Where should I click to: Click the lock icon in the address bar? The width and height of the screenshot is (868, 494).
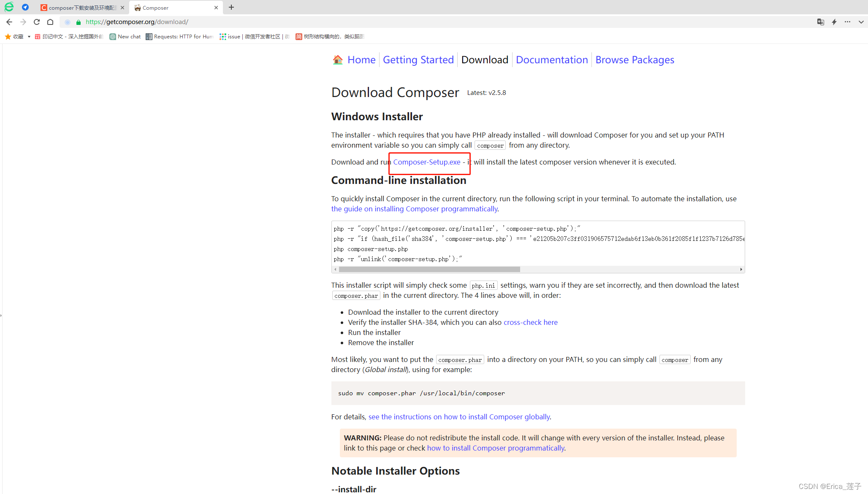click(79, 22)
